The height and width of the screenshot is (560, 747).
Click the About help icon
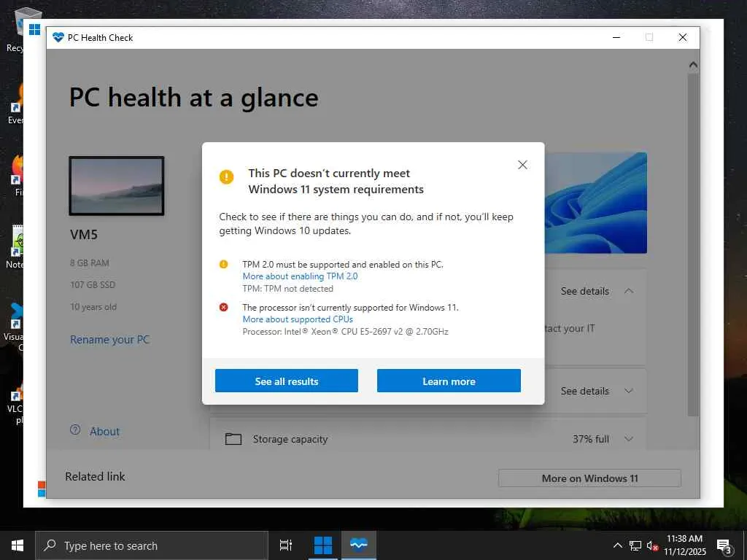pos(75,430)
